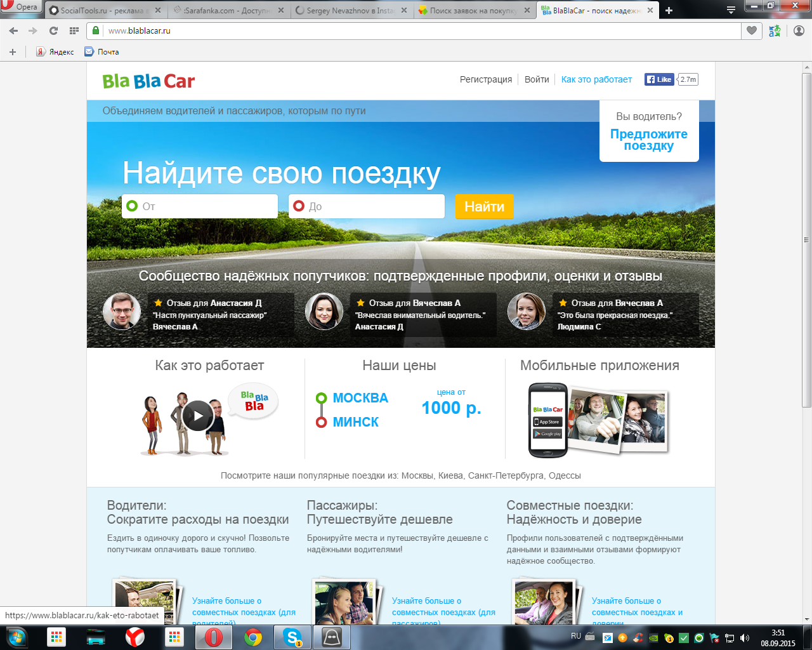Viewport: 812px width, 650px height.
Task: Click the 'Регистрация' link
Action: pyautogui.click(x=486, y=79)
